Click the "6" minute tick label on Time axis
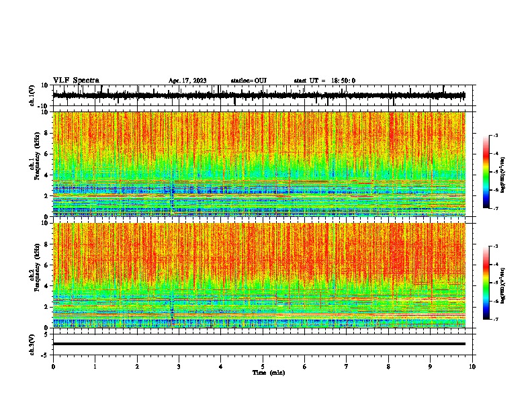The height and width of the screenshot is (411, 532). coord(304,367)
